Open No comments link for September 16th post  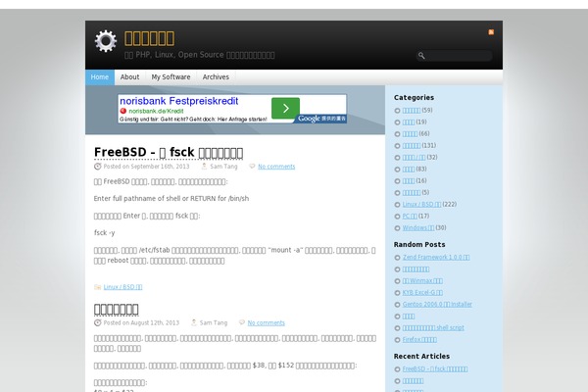[276, 167]
